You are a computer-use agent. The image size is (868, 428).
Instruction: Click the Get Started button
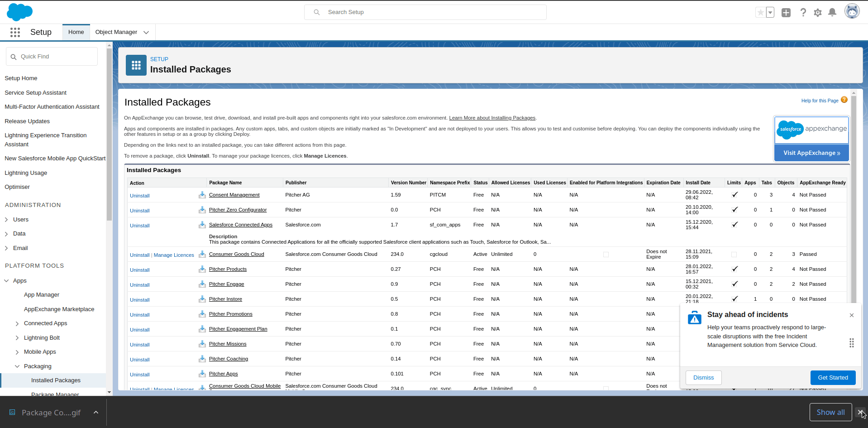click(833, 378)
